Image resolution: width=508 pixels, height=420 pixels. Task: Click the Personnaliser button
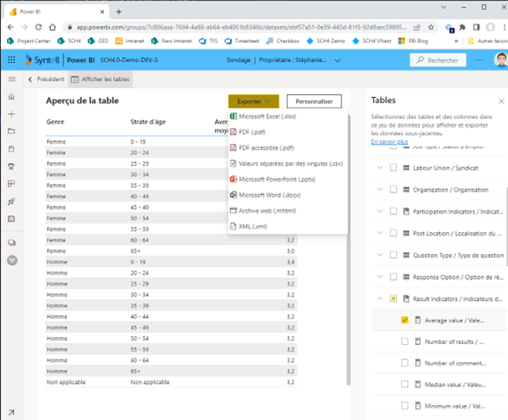pyautogui.click(x=314, y=101)
